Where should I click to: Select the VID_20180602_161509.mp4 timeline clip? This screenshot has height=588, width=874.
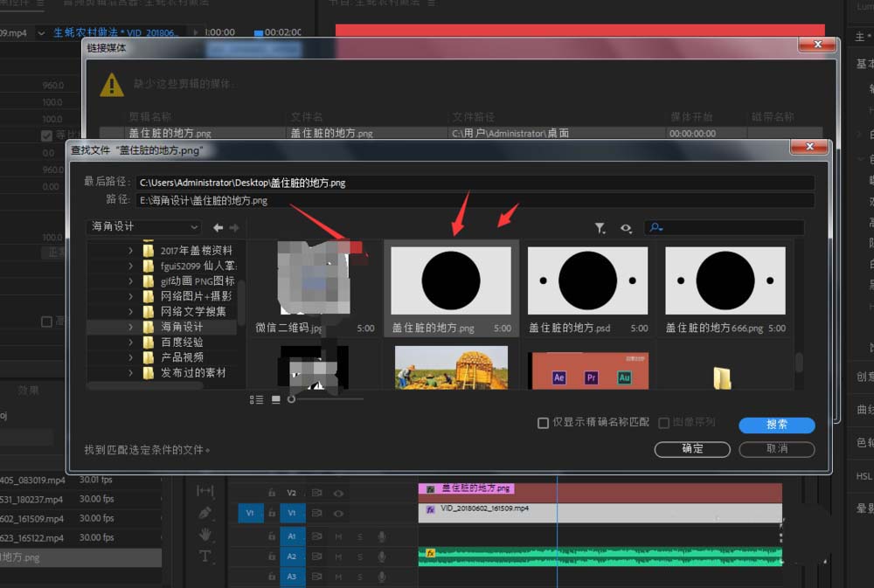pos(600,514)
